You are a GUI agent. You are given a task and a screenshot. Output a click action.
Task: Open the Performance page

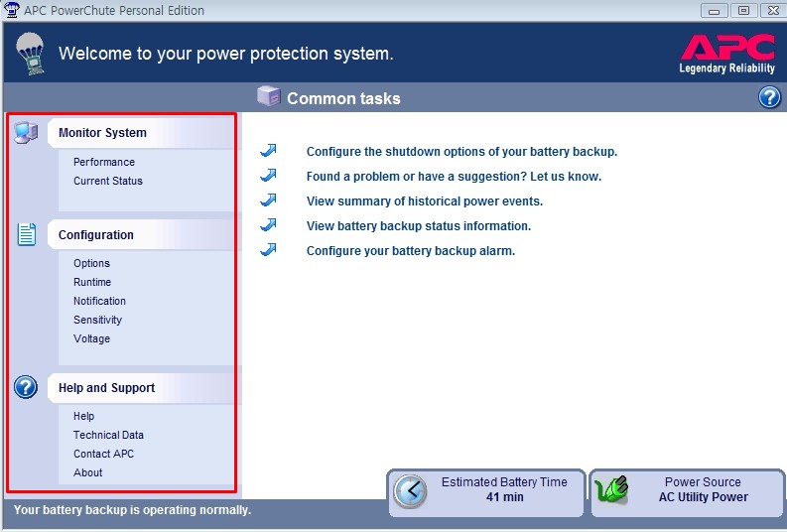[x=104, y=162]
